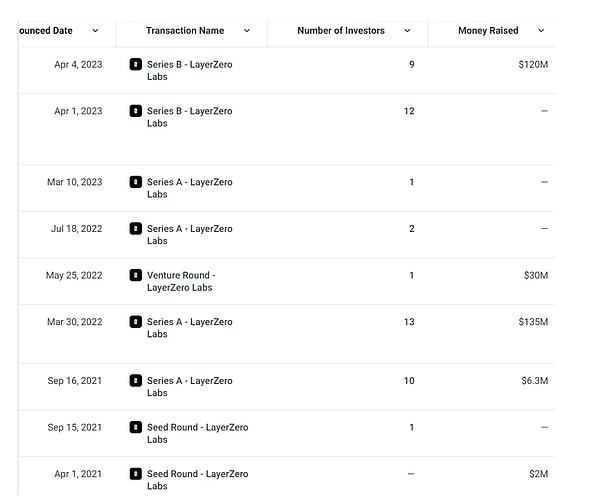Click LayerZero logo icon in Mar 10, 2023 row
The height and width of the screenshot is (498, 600).
(x=136, y=182)
